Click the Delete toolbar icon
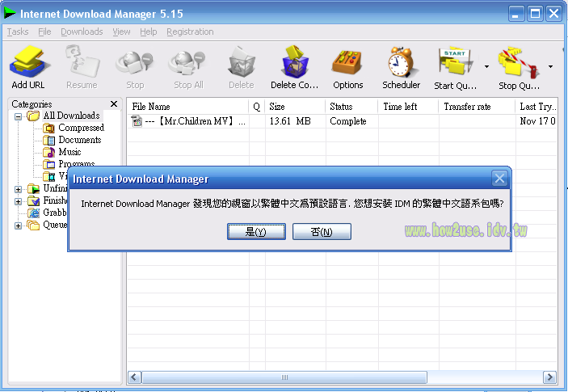The width and height of the screenshot is (568, 392). (242, 61)
